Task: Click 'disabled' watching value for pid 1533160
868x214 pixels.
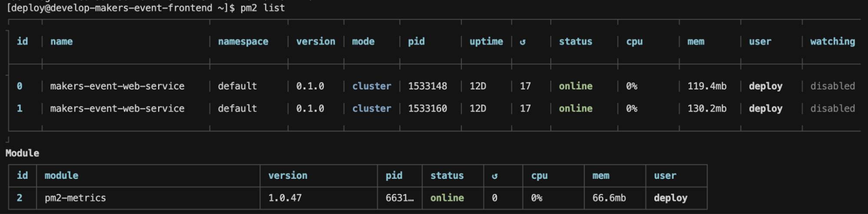Action: click(832, 109)
